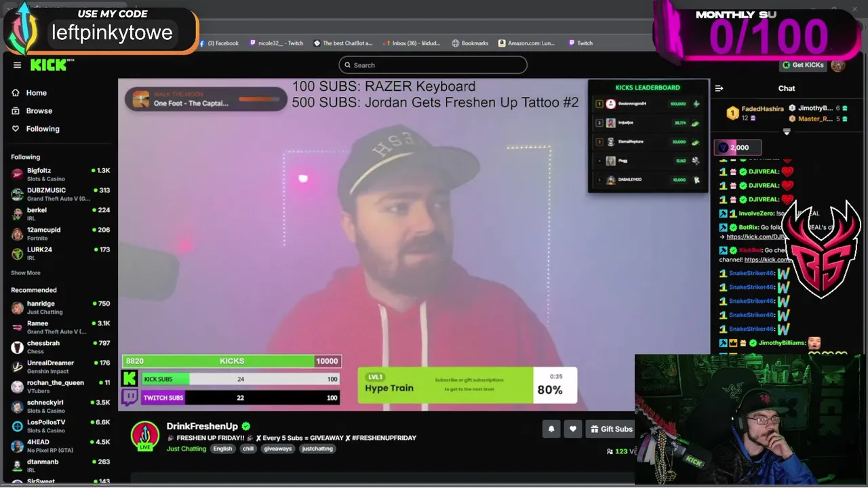Switch to the Facebook browser tab
The width and height of the screenshot is (868, 488).
pyautogui.click(x=219, y=43)
